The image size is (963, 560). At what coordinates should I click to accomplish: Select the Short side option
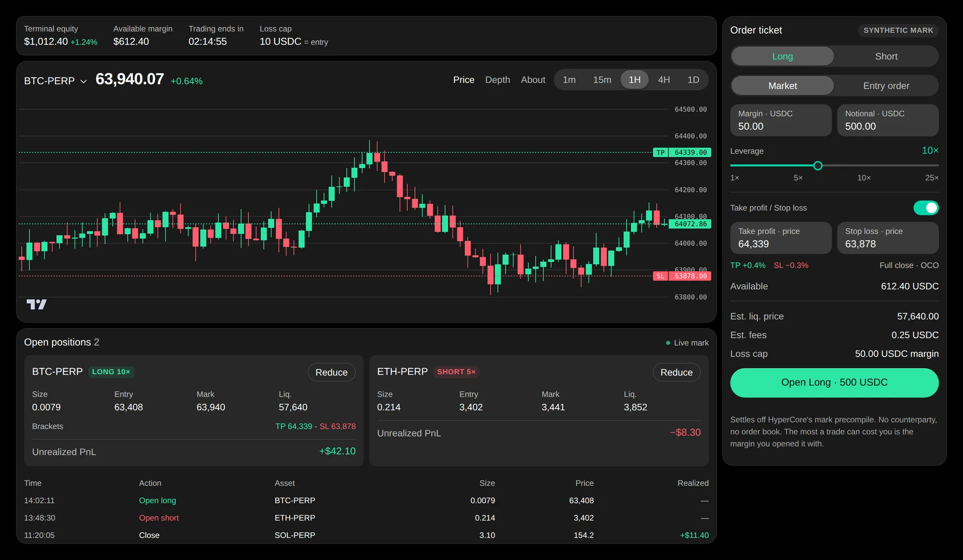click(x=886, y=56)
